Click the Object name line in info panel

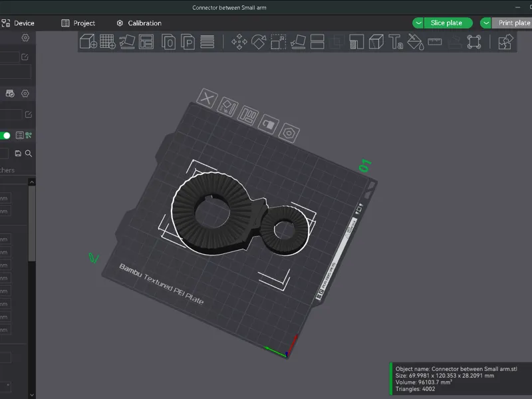[456, 369]
